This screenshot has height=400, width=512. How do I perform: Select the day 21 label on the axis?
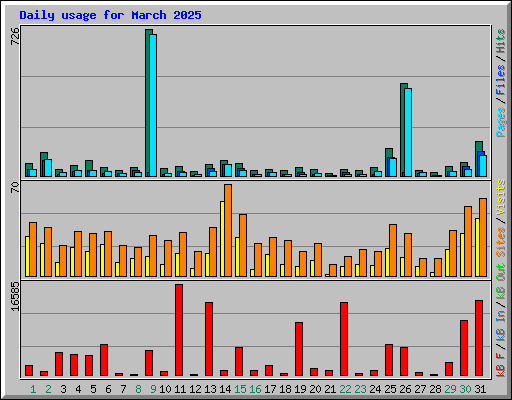330,389
